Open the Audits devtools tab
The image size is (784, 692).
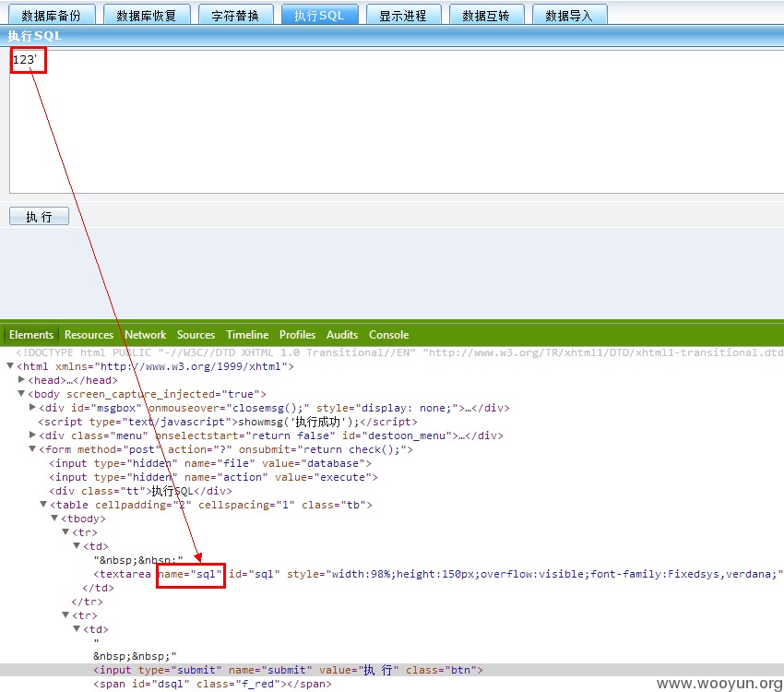tap(342, 335)
